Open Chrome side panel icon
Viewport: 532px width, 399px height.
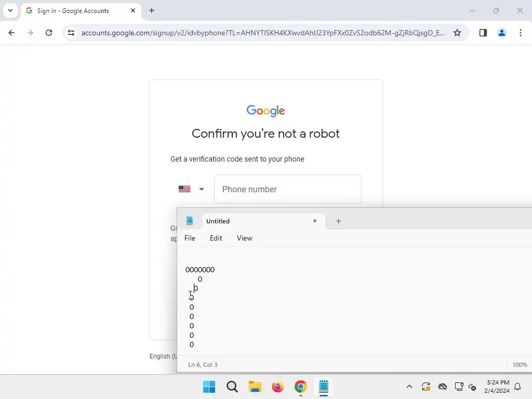coord(483,33)
